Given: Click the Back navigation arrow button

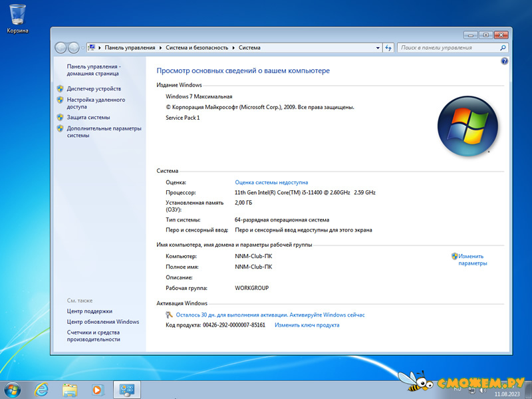Looking at the screenshot, I should (x=61, y=48).
